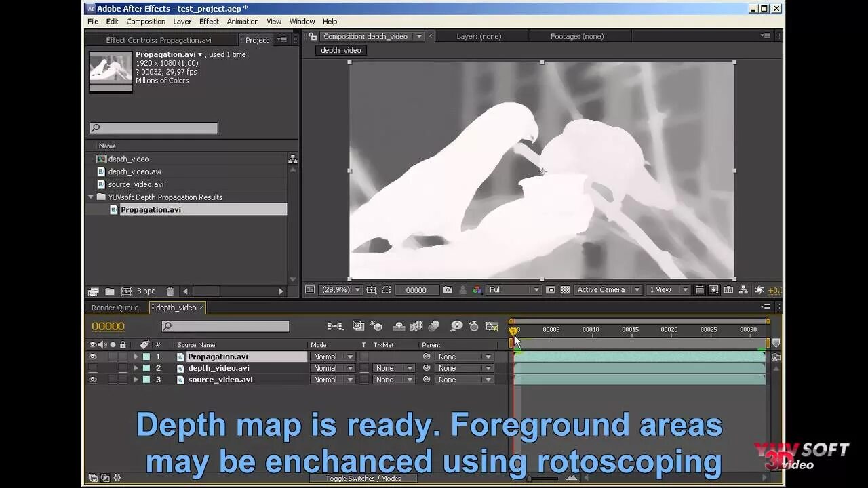Lock the Propagation.avi layer
The height and width of the screenshot is (488, 868).
coord(123,357)
